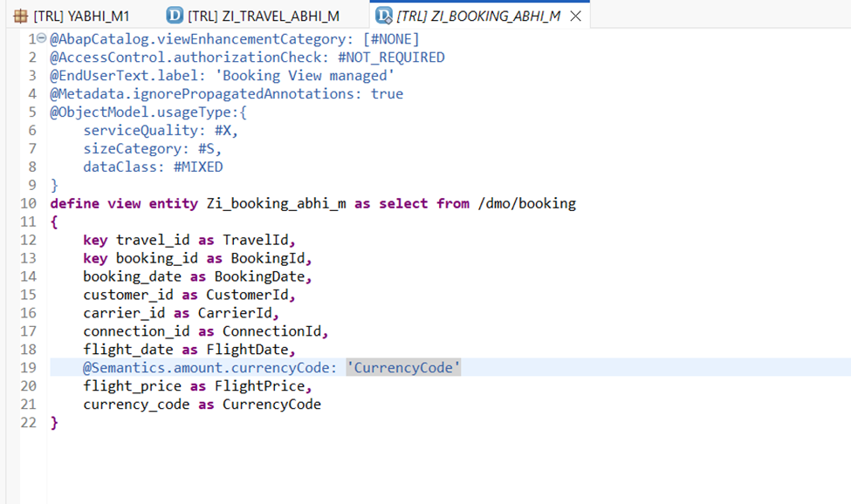The width and height of the screenshot is (851, 504).
Task: Click the closing brace on line 22
Action: pyautogui.click(x=54, y=423)
